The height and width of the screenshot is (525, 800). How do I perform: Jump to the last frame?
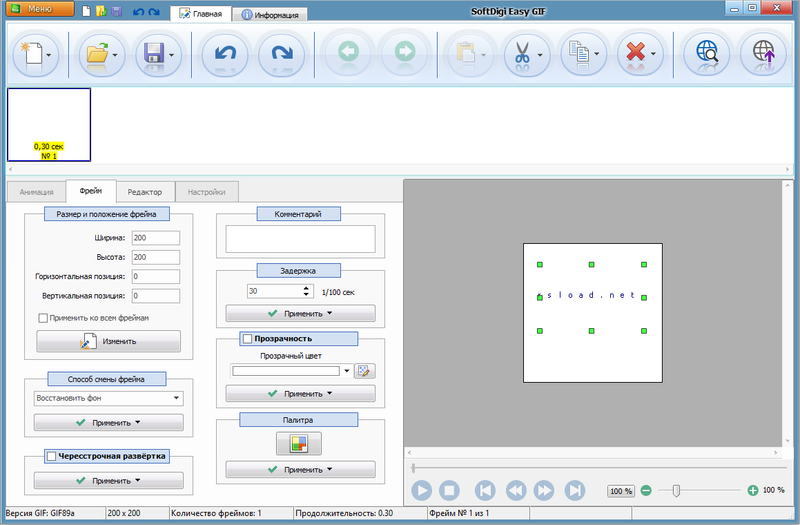click(x=574, y=491)
